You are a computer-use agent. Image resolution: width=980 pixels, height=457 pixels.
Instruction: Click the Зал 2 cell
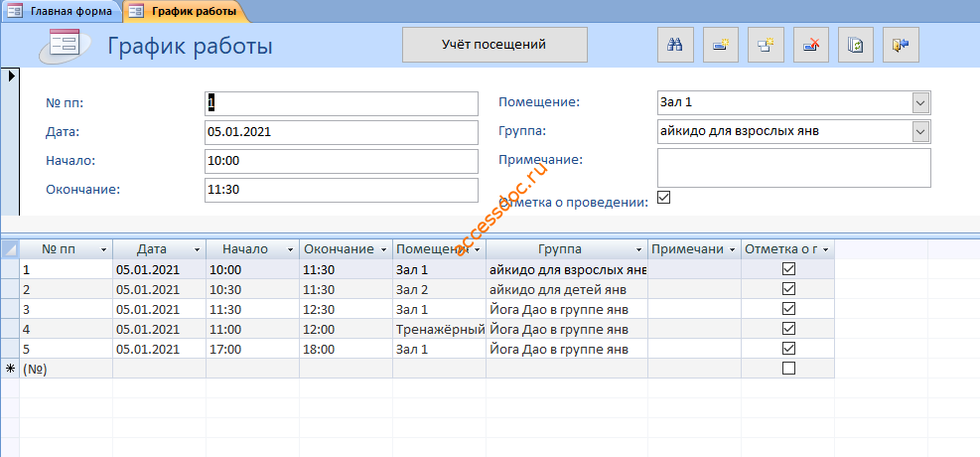pyautogui.click(x=440, y=289)
